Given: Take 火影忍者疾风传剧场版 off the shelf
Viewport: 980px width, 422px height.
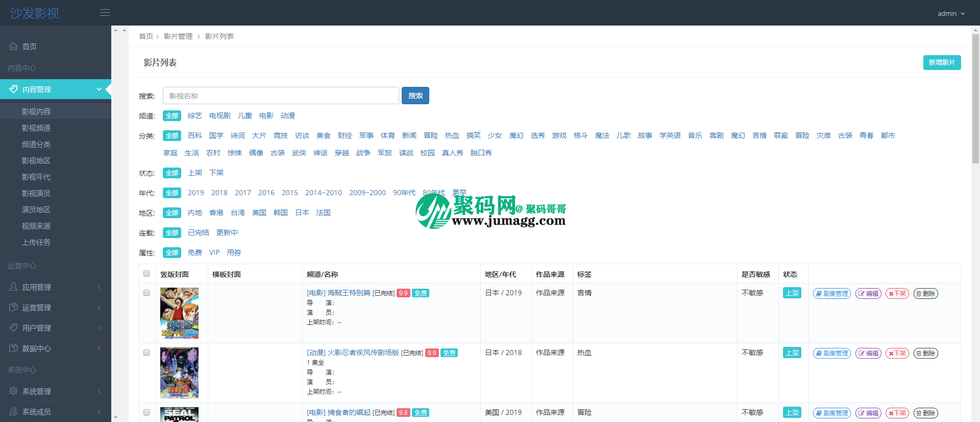Looking at the screenshot, I should coord(897,354).
